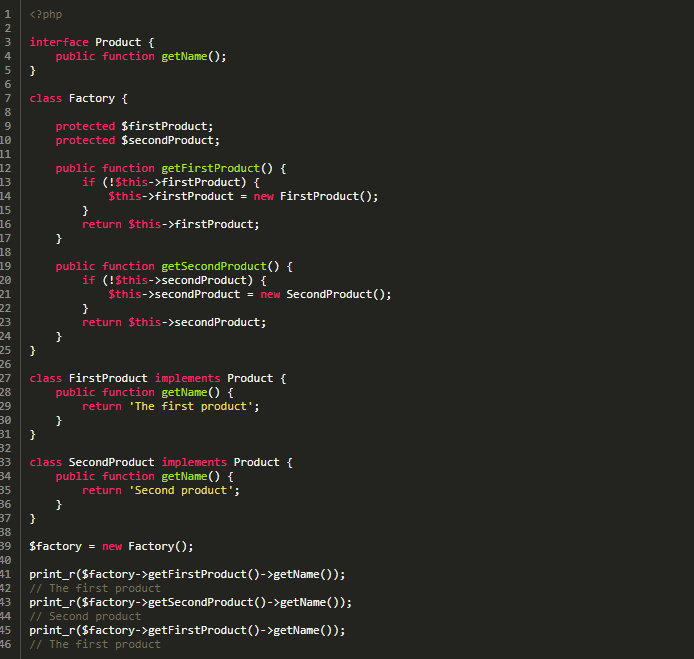The height and width of the screenshot is (659, 694).
Task: Click line number 39 in the gutter
Action: pyautogui.click(x=7, y=546)
